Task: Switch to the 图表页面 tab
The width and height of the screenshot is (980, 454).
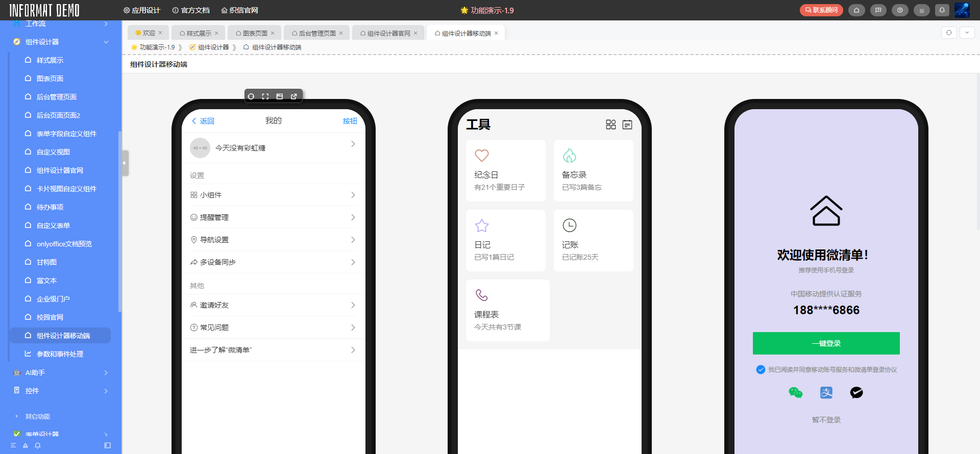Action: tap(255, 33)
